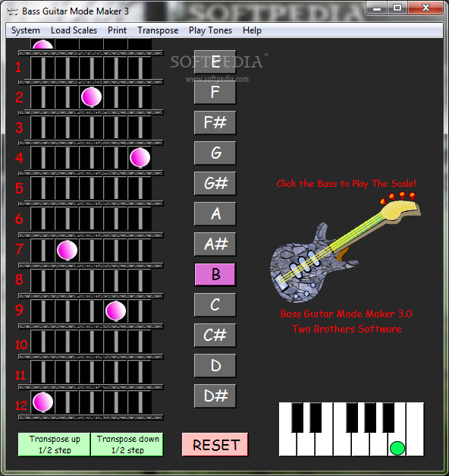Select the F# note button
The height and width of the screenshot is (476, 449).
pos(215,123)
